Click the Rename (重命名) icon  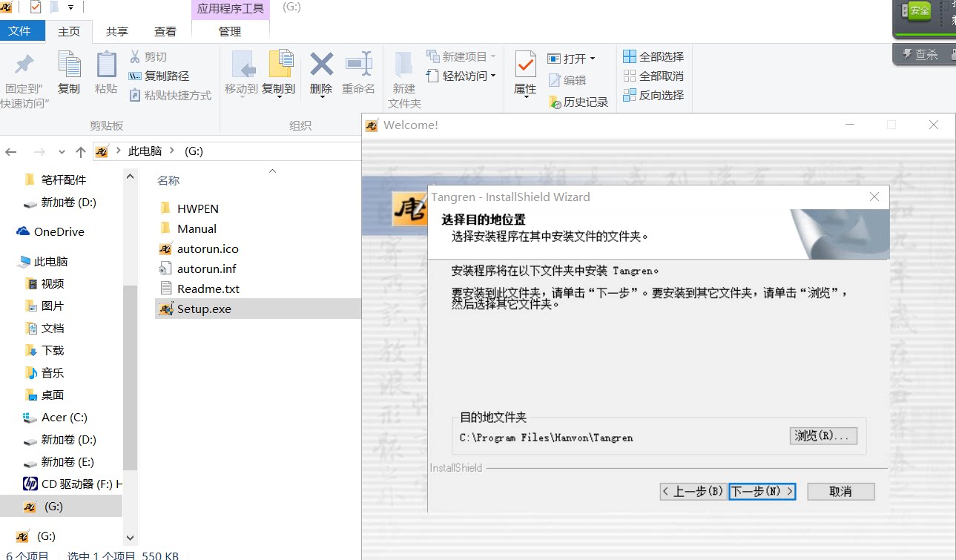(358, 73)
